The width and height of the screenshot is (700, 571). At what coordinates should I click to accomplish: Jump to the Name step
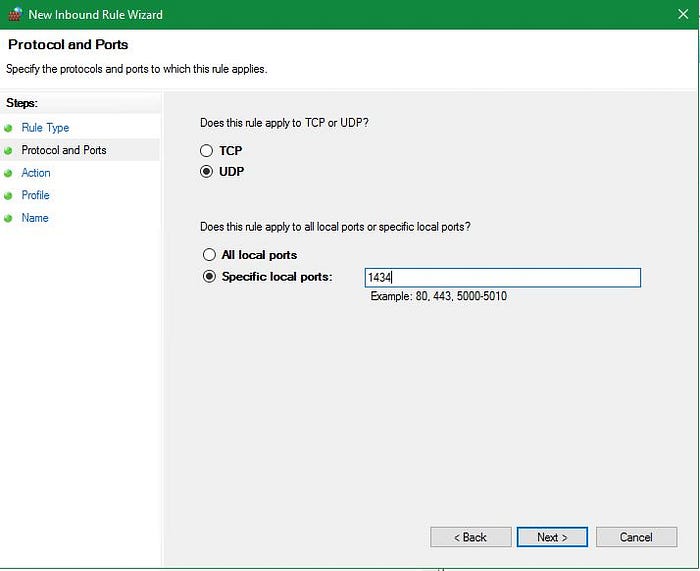[x=35, y=218]
